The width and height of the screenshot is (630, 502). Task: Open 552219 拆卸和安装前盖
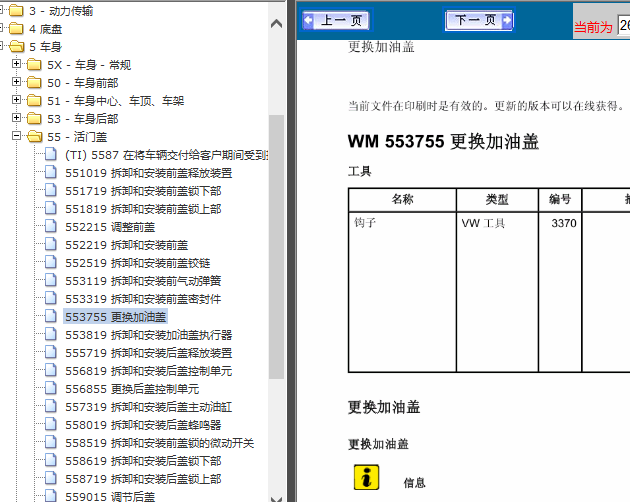[127, 245]
